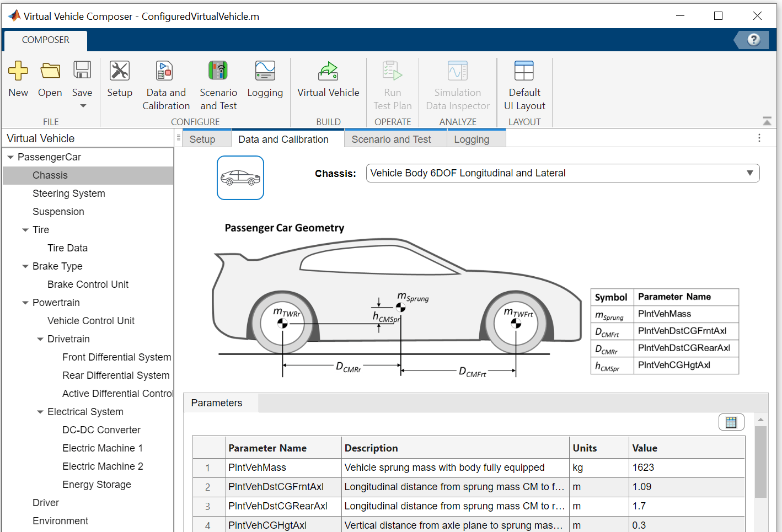The width and height of the screenshot is (782, 532).
Task: Collapse the PassengerCar tree node
Action: [x=10, y=157]
